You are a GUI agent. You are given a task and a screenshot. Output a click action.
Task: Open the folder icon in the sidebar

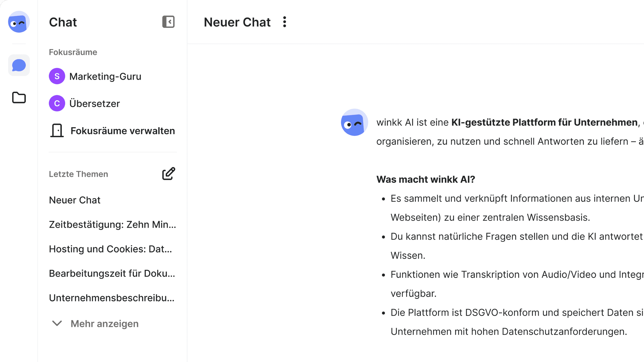pyautogui.click(x=19, y=98)
